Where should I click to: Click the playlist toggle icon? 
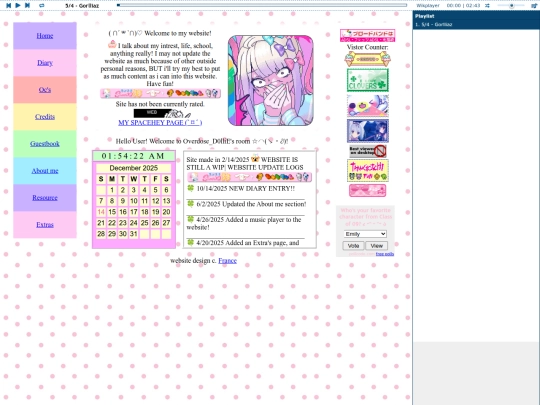534,6
